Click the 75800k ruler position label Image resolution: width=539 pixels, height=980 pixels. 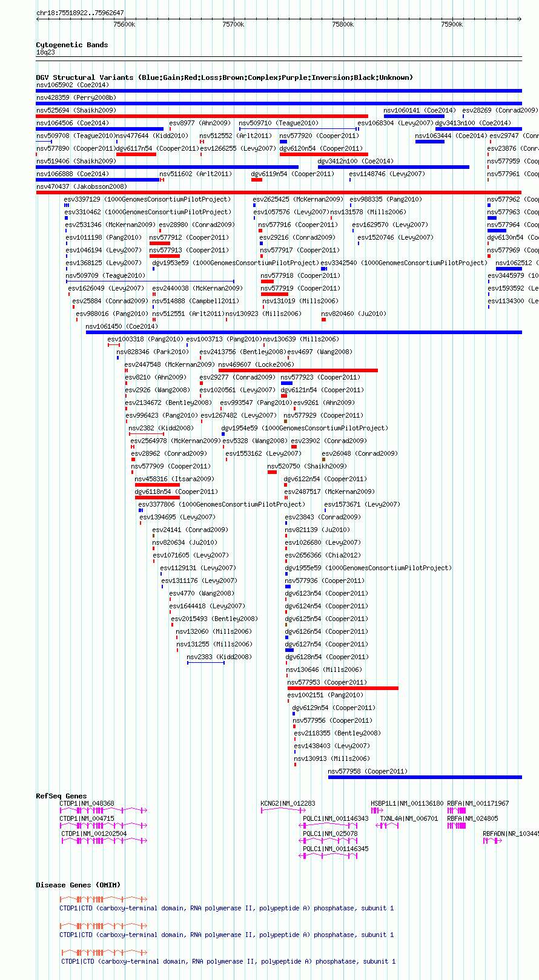pyautogui.click(x=343, y=24)
